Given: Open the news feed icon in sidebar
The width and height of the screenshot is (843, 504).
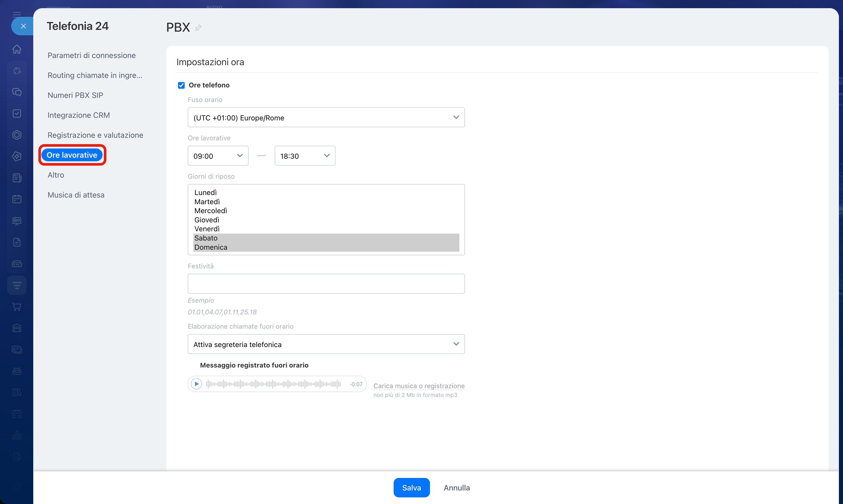Looking at the screenshot, I should click(17, 178).
